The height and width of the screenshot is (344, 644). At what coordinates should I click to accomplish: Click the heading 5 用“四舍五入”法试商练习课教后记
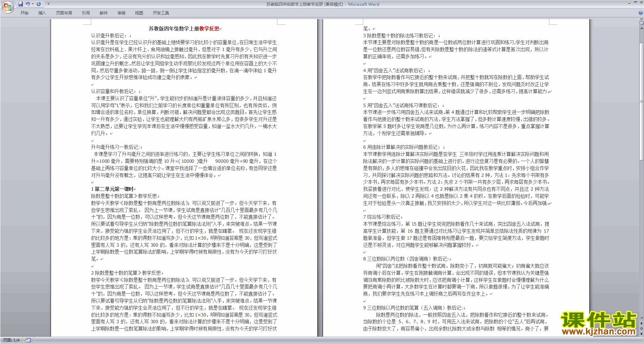click(401, 105)
